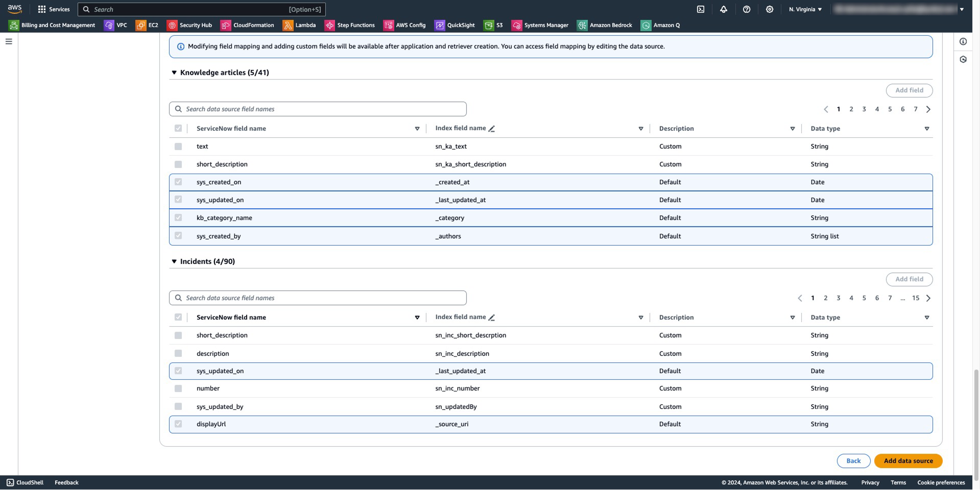Viewport: 980px width, 490px height.
Task: Open N. Virginia region dropdown
Action: 805,9
